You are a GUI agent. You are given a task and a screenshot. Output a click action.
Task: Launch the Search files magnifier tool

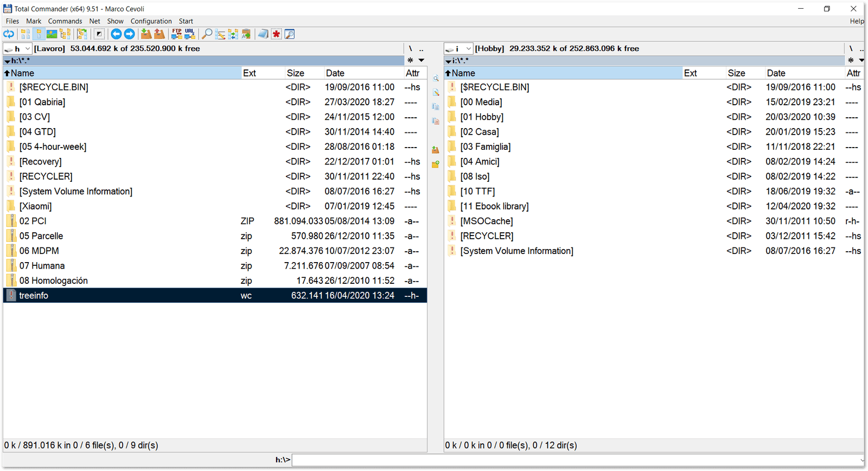pyautogui.click(x=207, y=34)
